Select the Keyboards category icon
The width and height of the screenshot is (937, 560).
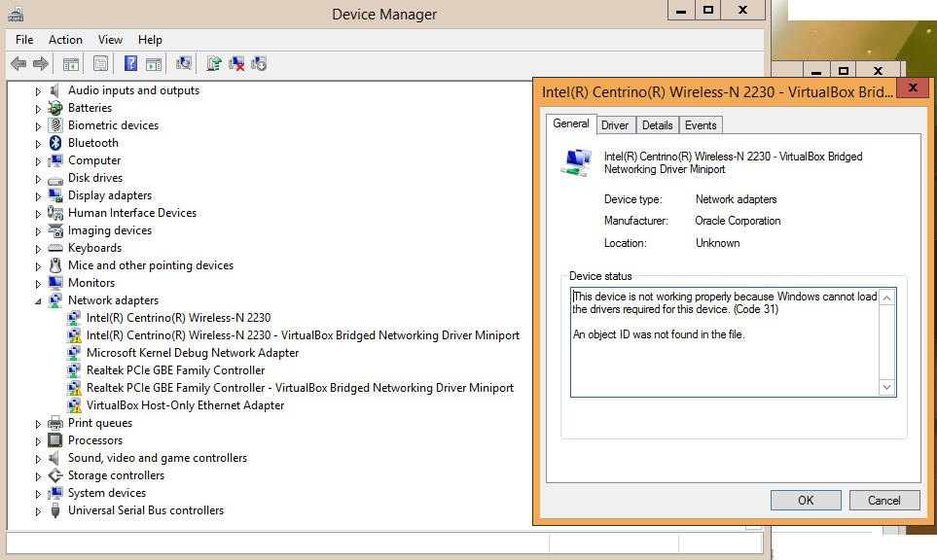pyautogui.click(x=55, y=248)
